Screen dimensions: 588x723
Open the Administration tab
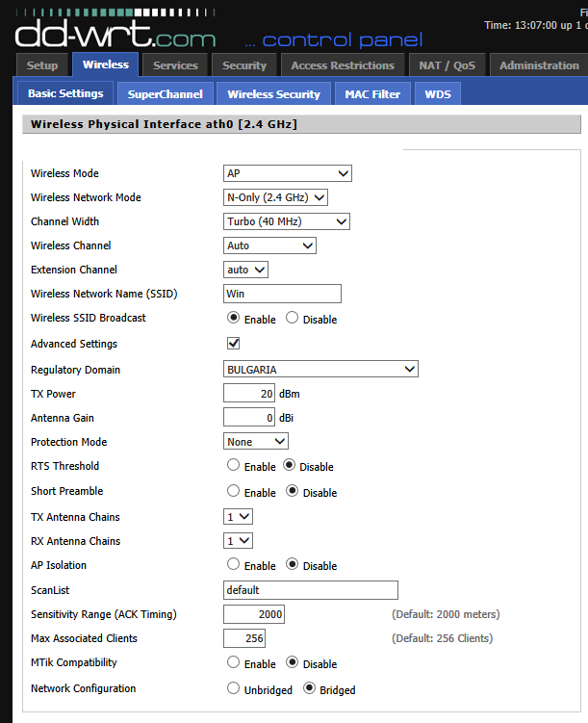click(x=539, y=65)
